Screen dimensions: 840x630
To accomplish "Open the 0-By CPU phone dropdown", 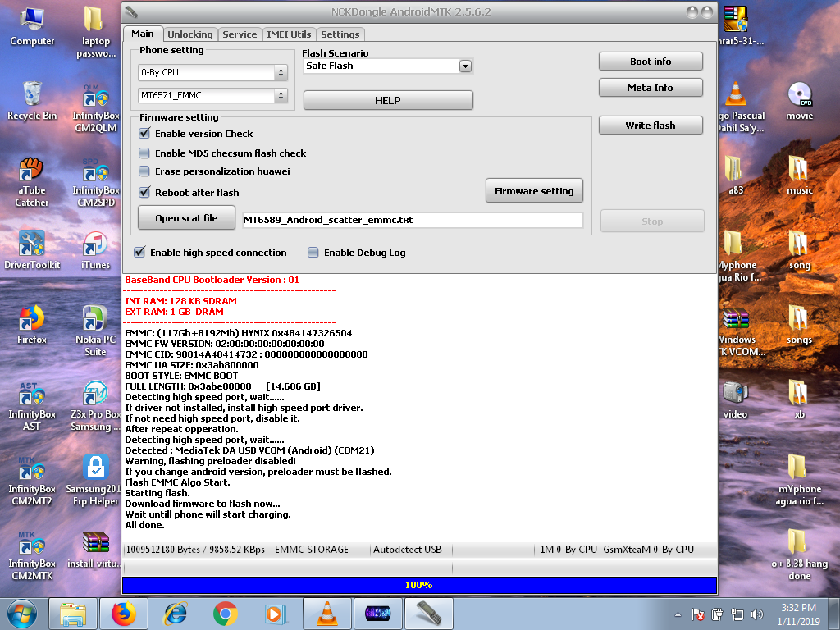I will [x=212, y=72].
